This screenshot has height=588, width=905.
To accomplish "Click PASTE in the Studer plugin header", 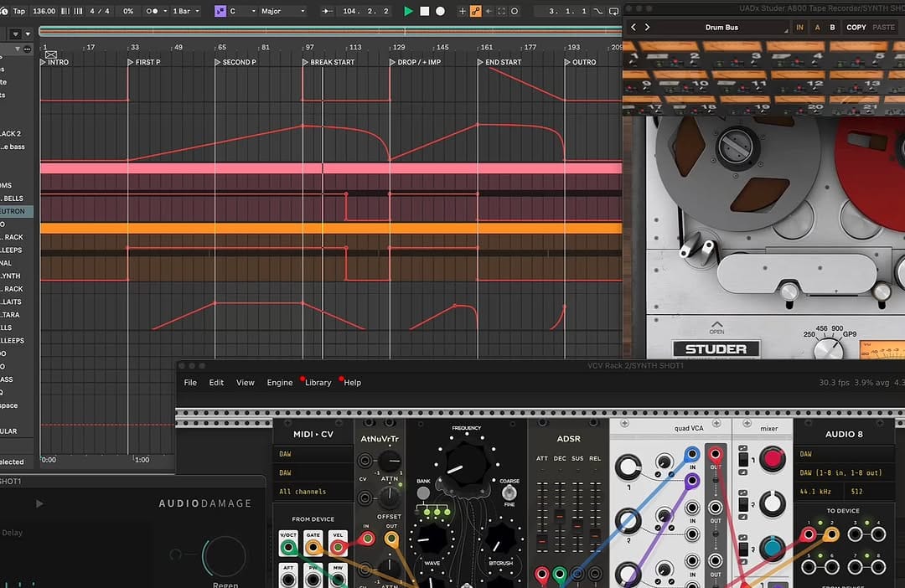I will tap(884, 27).
